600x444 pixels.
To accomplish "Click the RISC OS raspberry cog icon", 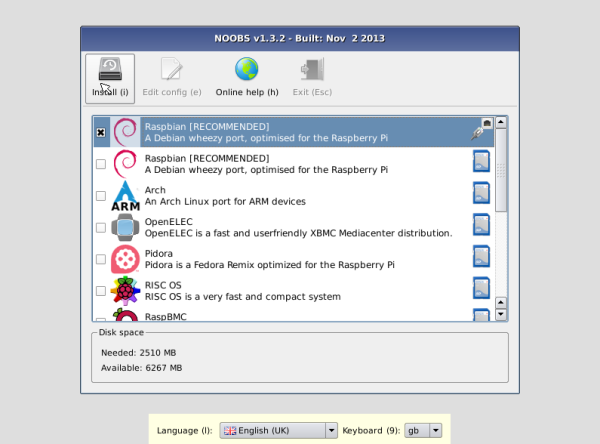I will coord(125,291).
